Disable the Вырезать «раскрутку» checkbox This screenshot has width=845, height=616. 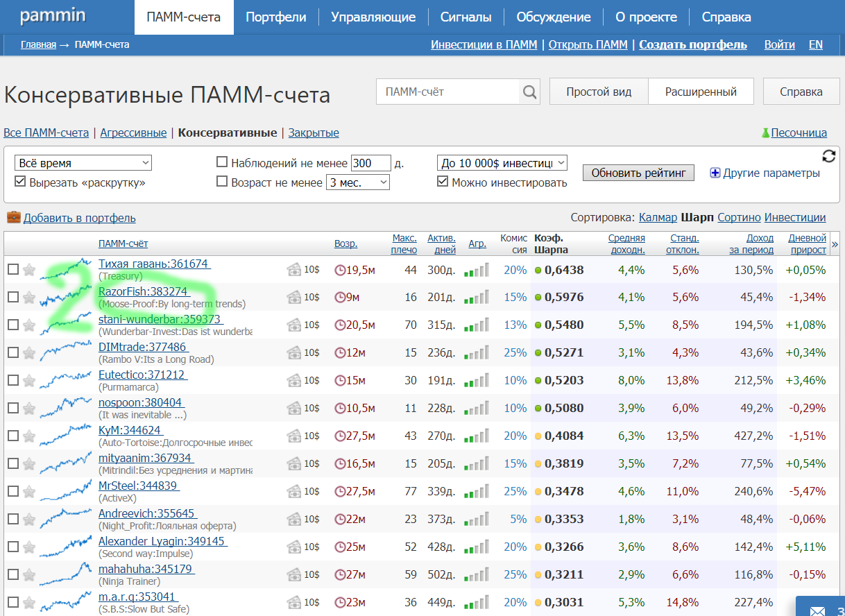pos(20,182)
